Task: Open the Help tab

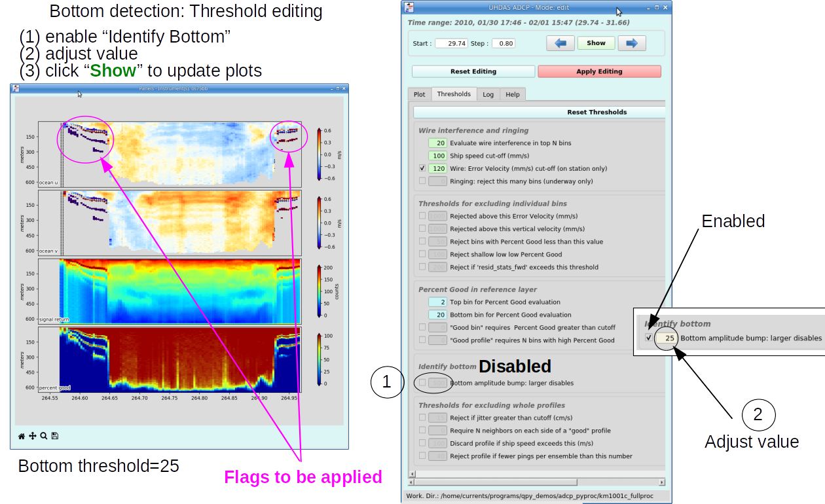Action: point(513,94)
